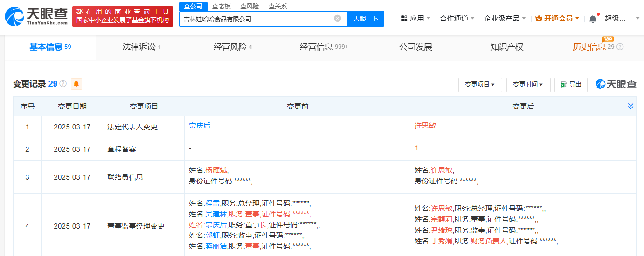Select the 查公司 search tab
This screenshot has height=256, width=644.
193,6
